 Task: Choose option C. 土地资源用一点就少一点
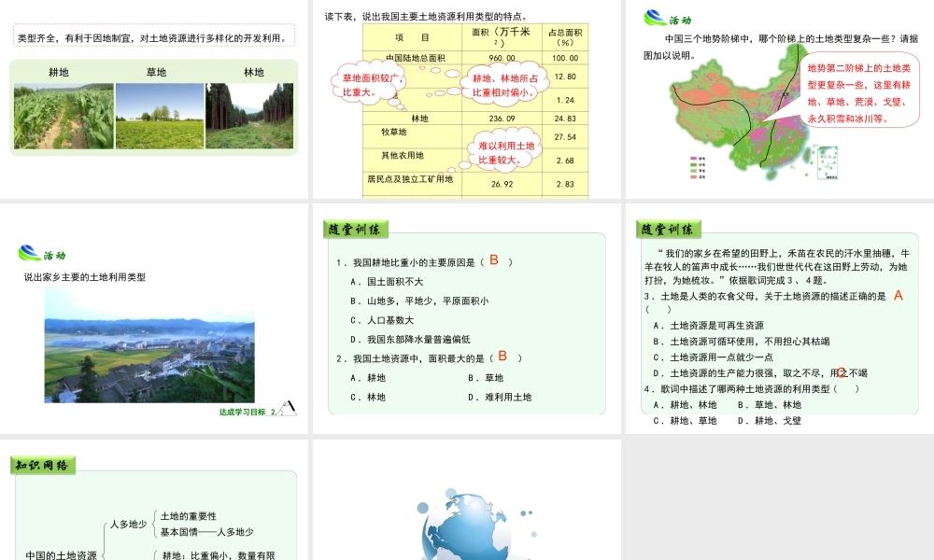(713, 357)
